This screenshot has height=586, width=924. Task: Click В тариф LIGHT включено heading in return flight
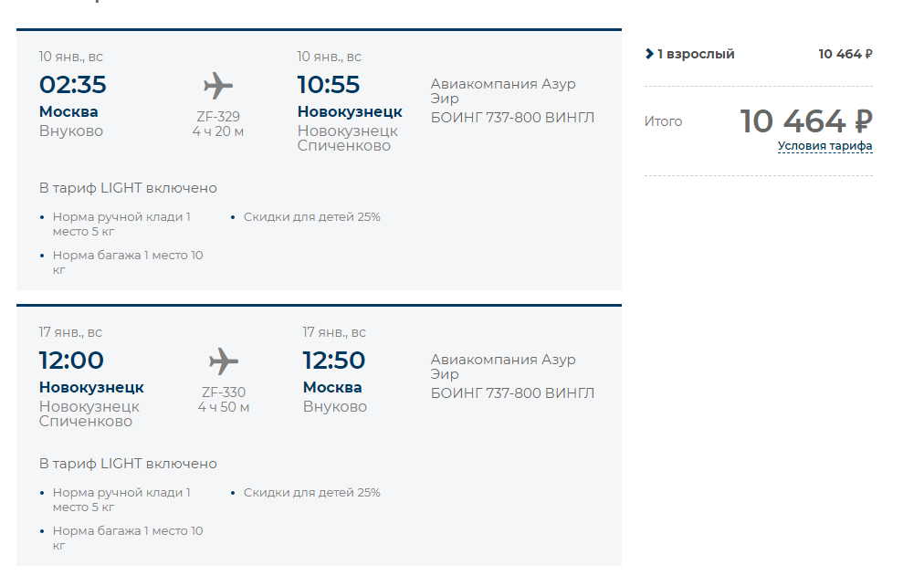click(128, 464)
